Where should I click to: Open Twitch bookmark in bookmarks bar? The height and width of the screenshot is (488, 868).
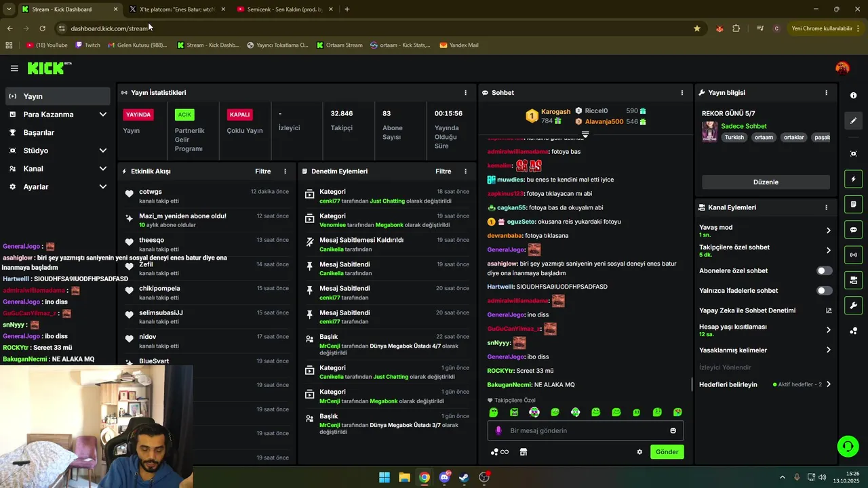click(88, 45)
